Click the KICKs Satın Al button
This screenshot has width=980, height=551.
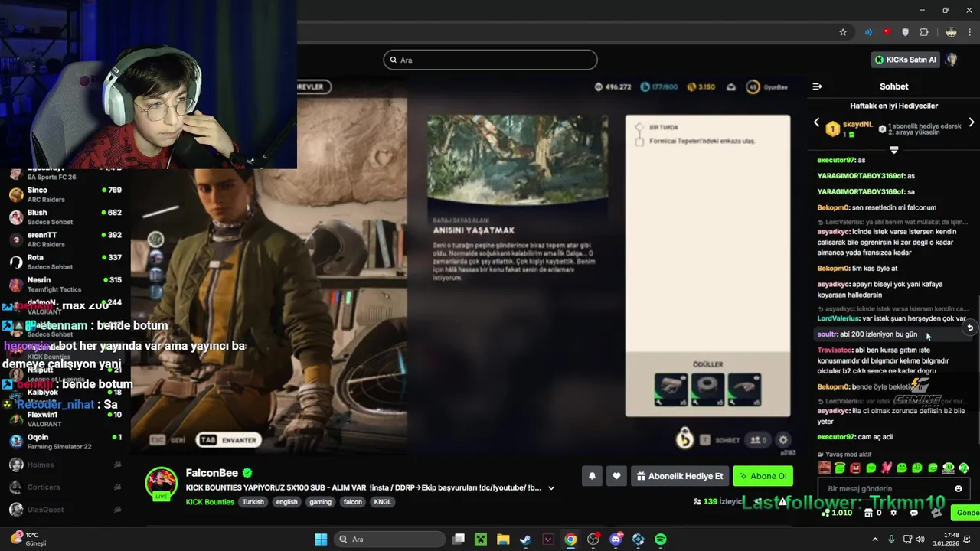pos(905,60)
